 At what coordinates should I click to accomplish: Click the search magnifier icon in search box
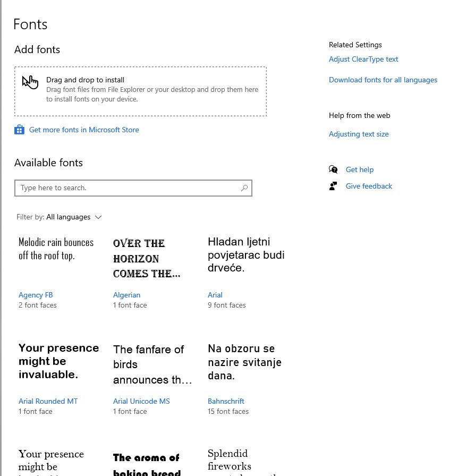point(244,188)
